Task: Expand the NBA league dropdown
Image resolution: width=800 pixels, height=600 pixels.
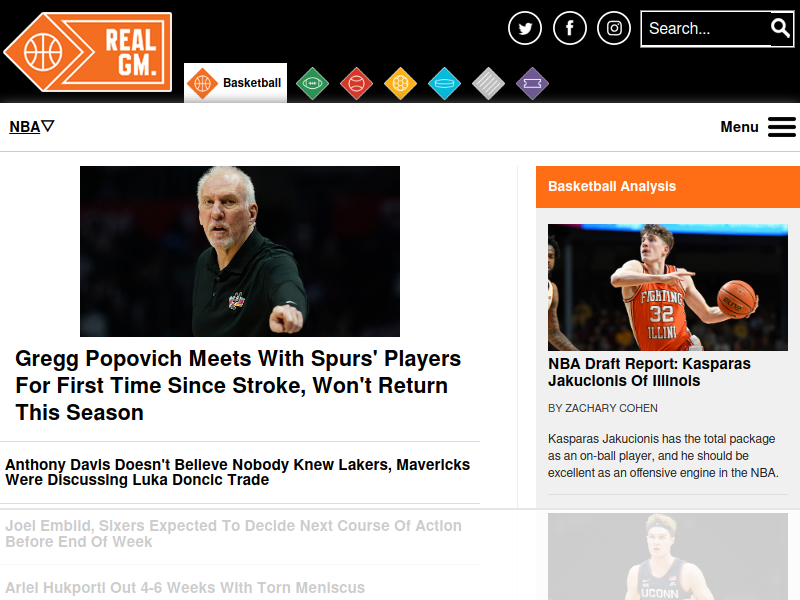Action: (x=32, y=127)
